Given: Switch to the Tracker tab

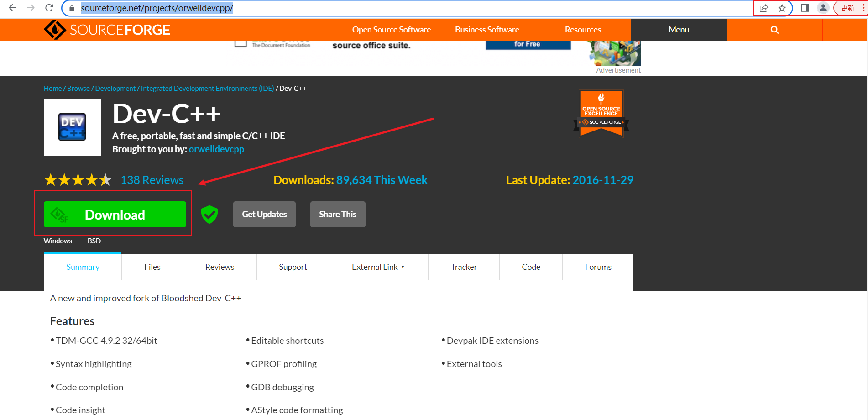Looking at the screenshot, I should pyautogui.click(x=464, y=267).
